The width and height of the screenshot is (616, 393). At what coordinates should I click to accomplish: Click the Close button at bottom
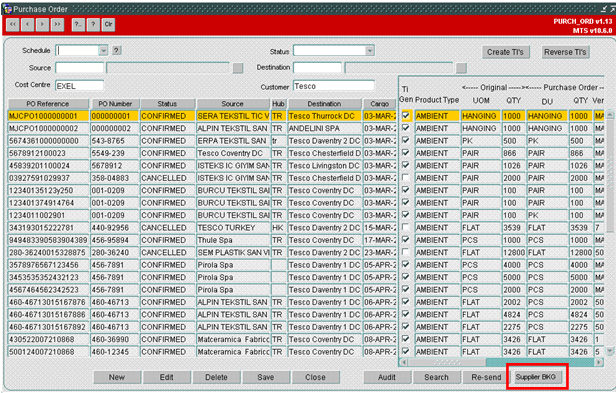point(315,377)
